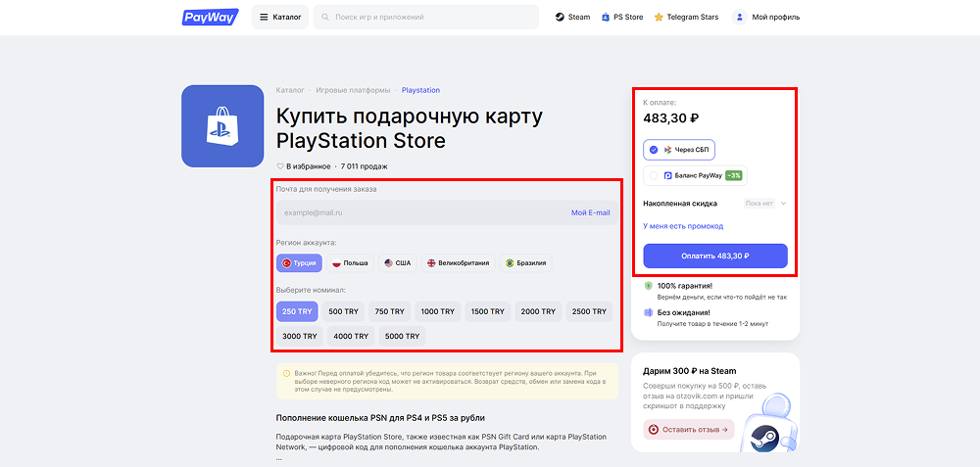The width and height of the screenshot is (980, 467).
Task: Click the У меня есть промокод link
Action: coord(683,226)
